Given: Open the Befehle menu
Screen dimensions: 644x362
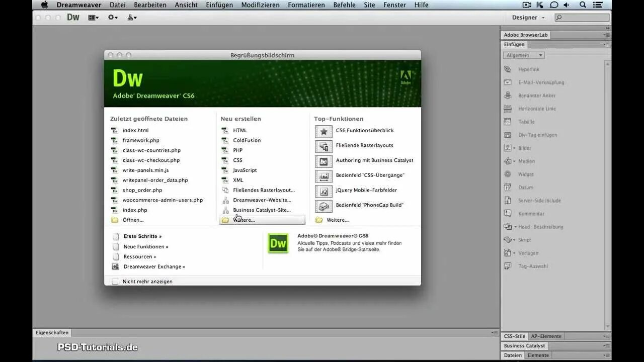Looking at the screenshot, I should click(344, 5).
